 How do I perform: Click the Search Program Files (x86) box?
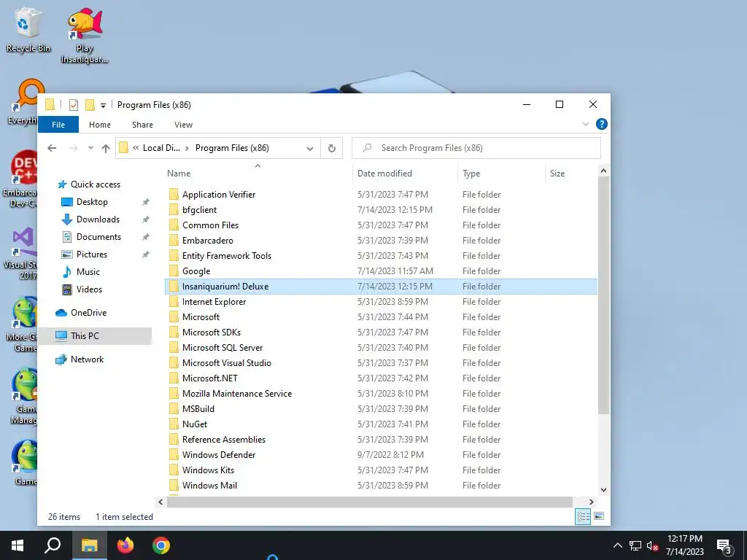476,148
